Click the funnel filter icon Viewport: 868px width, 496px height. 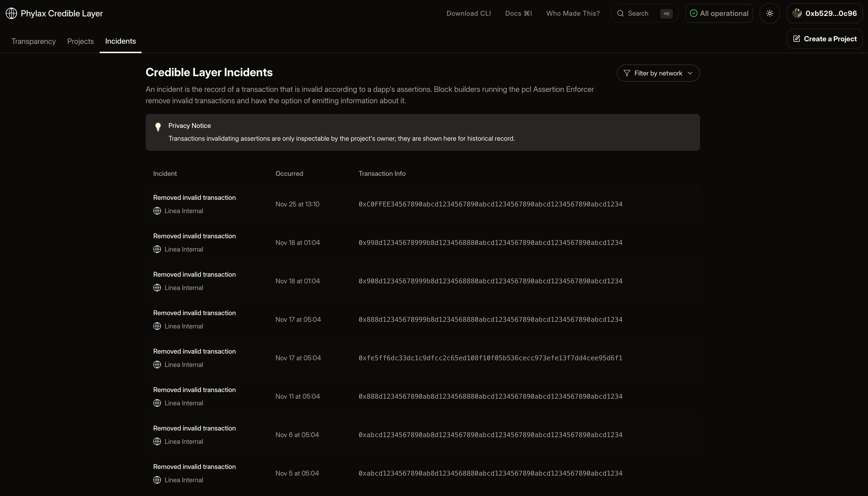click(627, 73)
